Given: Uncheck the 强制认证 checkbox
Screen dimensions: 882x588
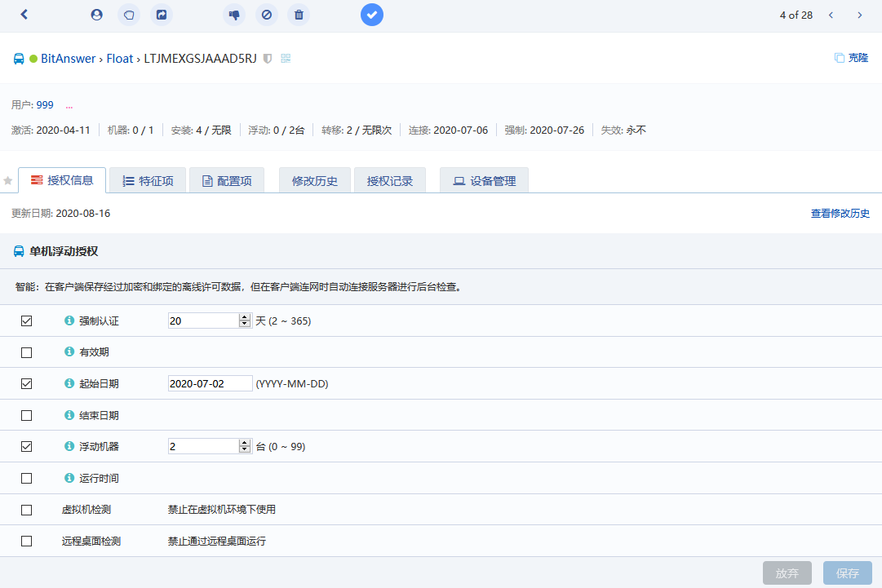Looking at the screenshot, I should pos(27,321).
